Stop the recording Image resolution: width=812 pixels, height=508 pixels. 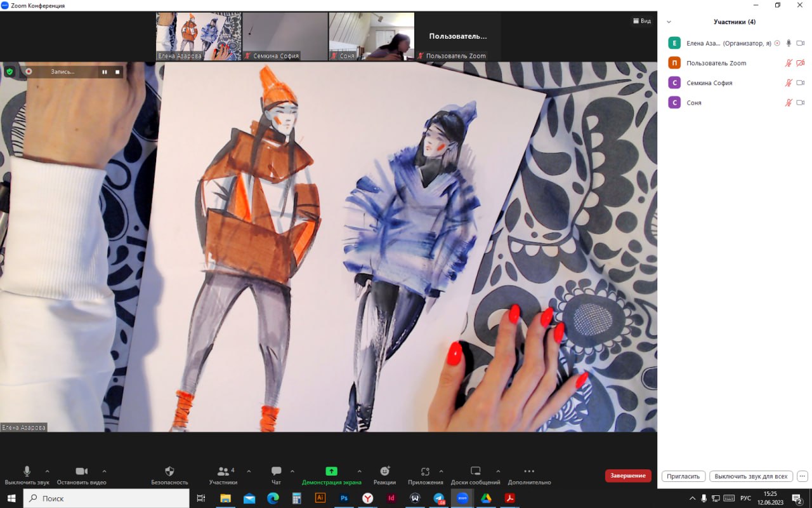tap(117, 72)
